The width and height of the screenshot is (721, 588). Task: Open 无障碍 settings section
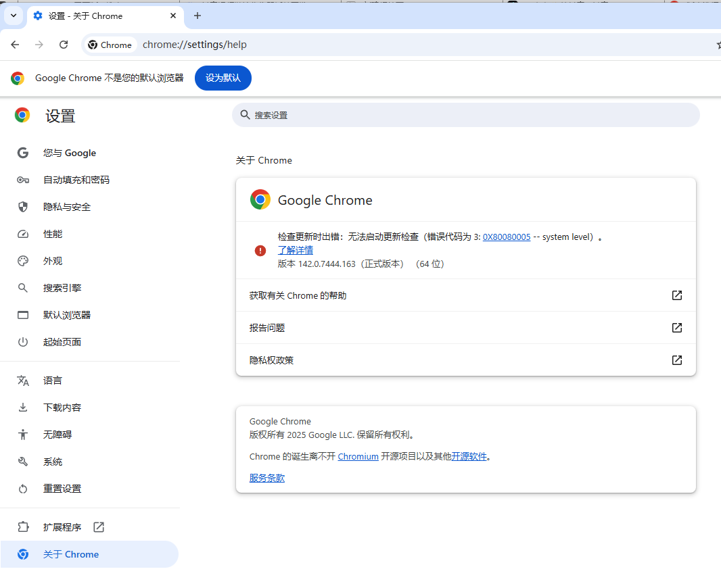[90, 435]
